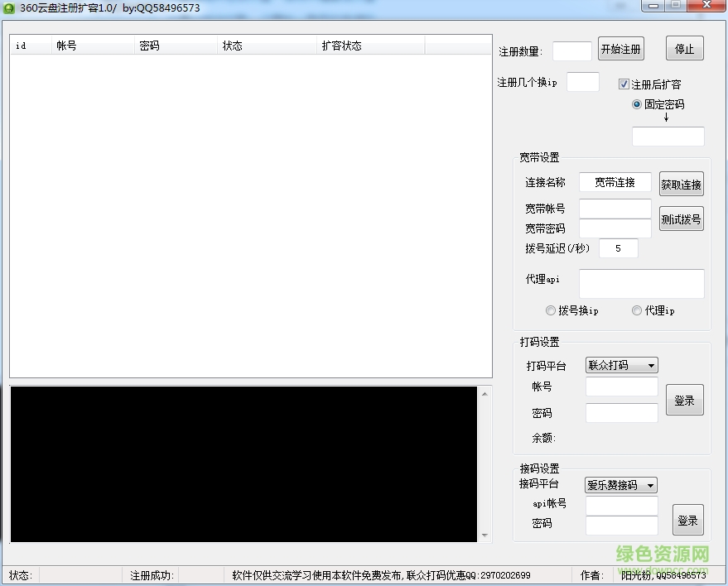Click inside the 代理api text box

[x=641, y=283]
